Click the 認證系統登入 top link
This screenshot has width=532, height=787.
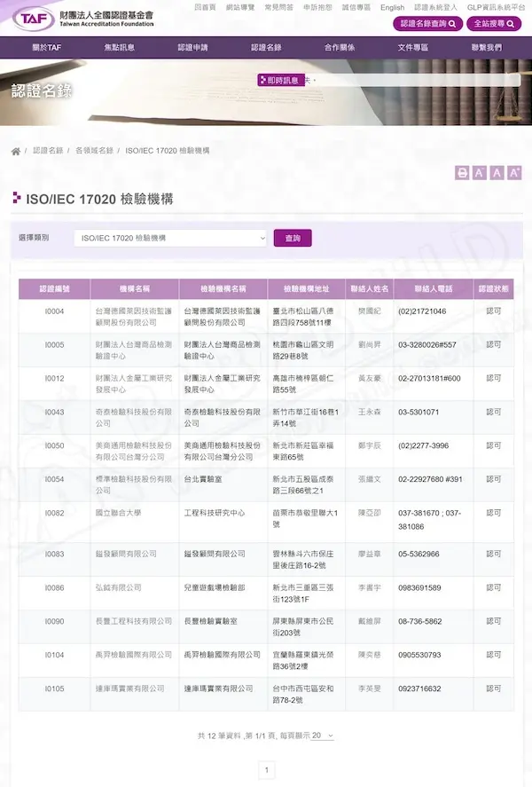click(435, 7)
